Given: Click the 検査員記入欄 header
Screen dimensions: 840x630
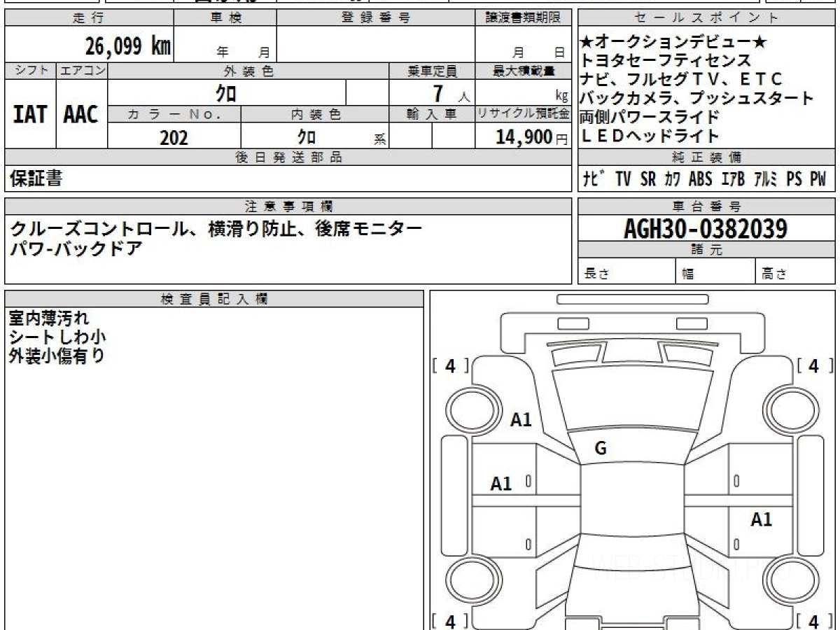Looking at the screenshot, I should [214, 299].
